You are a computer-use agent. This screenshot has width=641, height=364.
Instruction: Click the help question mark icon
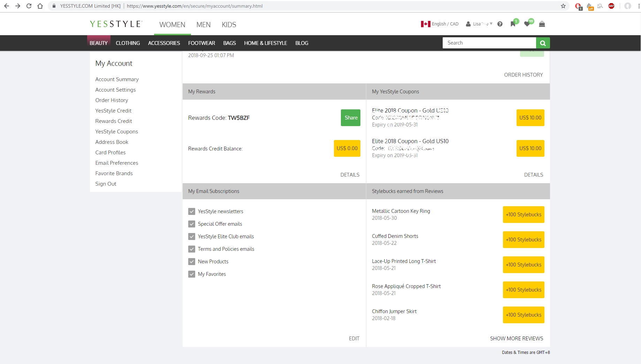500,24
